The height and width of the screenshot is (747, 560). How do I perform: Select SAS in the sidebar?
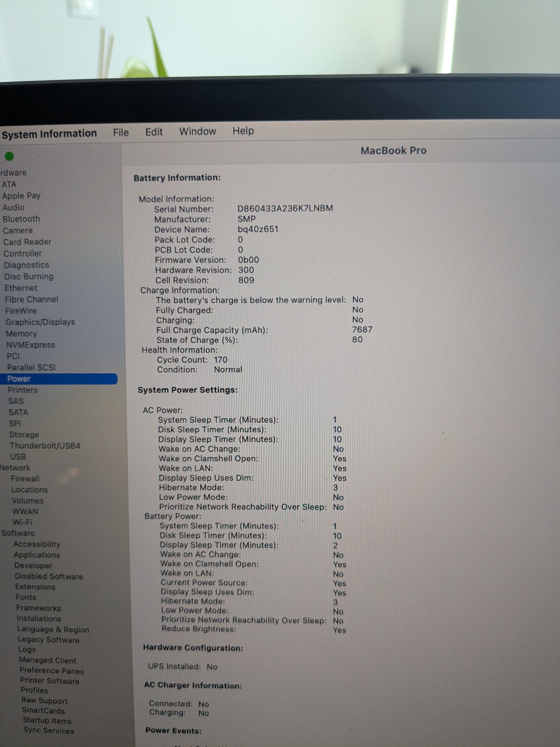16,401
